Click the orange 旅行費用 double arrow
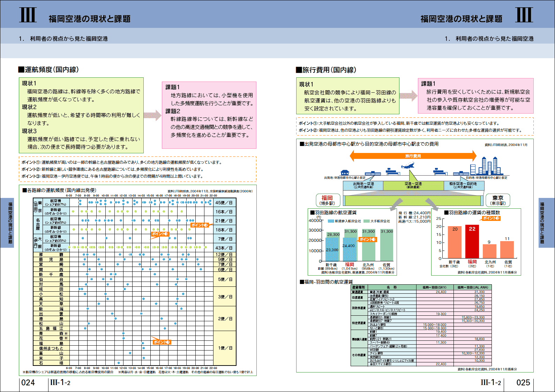The height and width of the screenshot is (392, 555). click(413, 156)
